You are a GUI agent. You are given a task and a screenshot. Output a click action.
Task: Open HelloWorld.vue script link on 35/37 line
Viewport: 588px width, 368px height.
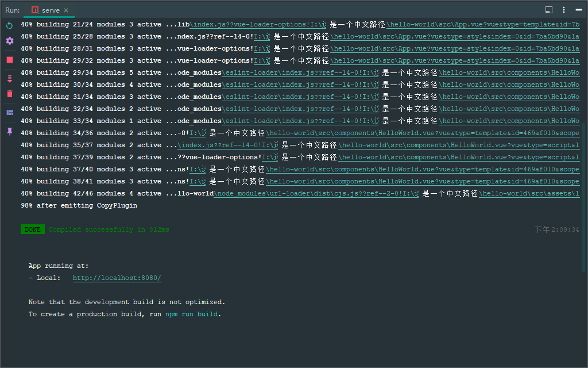459,145
